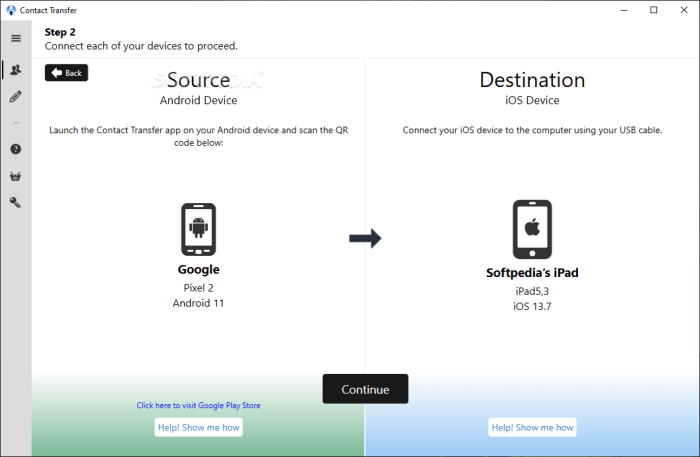Open help via the question mark icon
The height and width of the screenshot is (457, 700).
[x=15, y=149]
